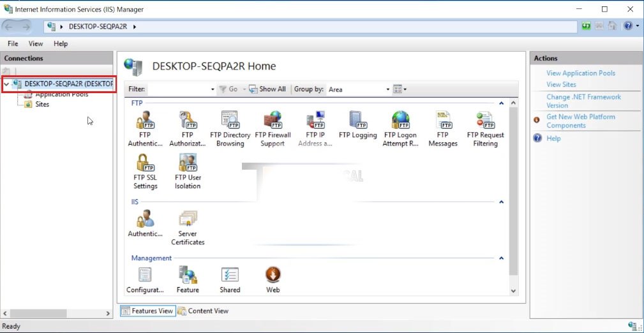644x333 pixels.
Task: Click the features list vertical scrollbar
Action: click(513, 191)
